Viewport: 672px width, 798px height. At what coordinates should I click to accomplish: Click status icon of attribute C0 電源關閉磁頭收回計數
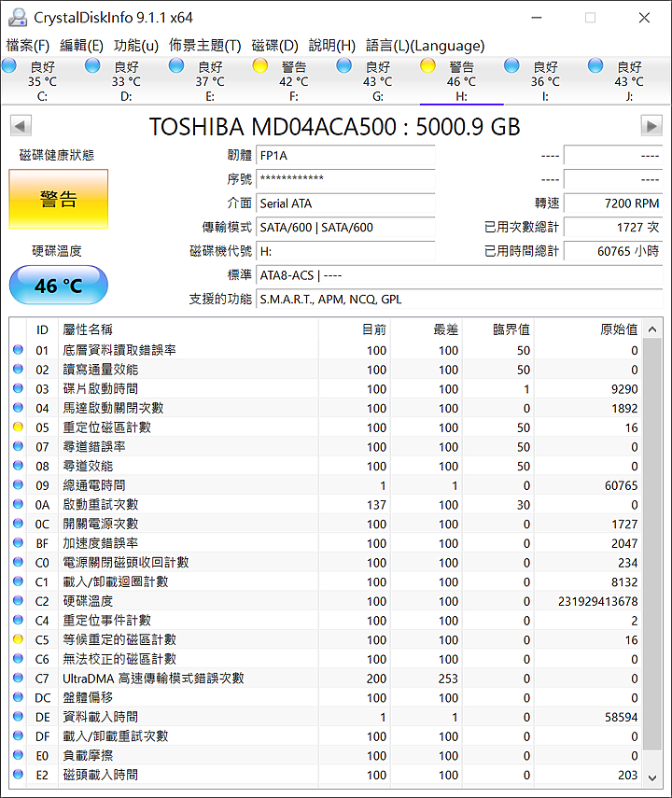click(19, 563)
